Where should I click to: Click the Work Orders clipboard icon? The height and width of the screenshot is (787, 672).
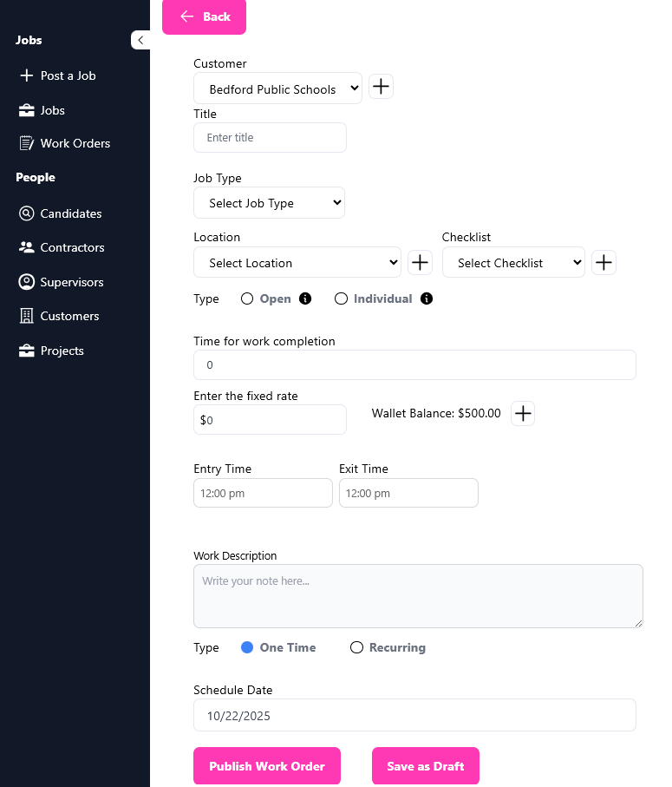(27, 143)
